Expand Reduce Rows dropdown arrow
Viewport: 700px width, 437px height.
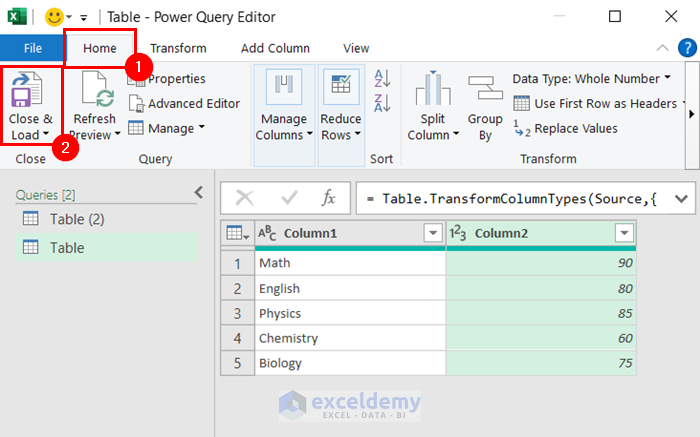point(358,133)
